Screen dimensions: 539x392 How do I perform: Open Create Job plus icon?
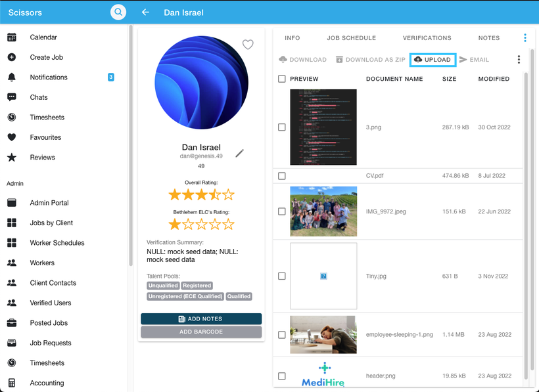(x=12, y=57)
